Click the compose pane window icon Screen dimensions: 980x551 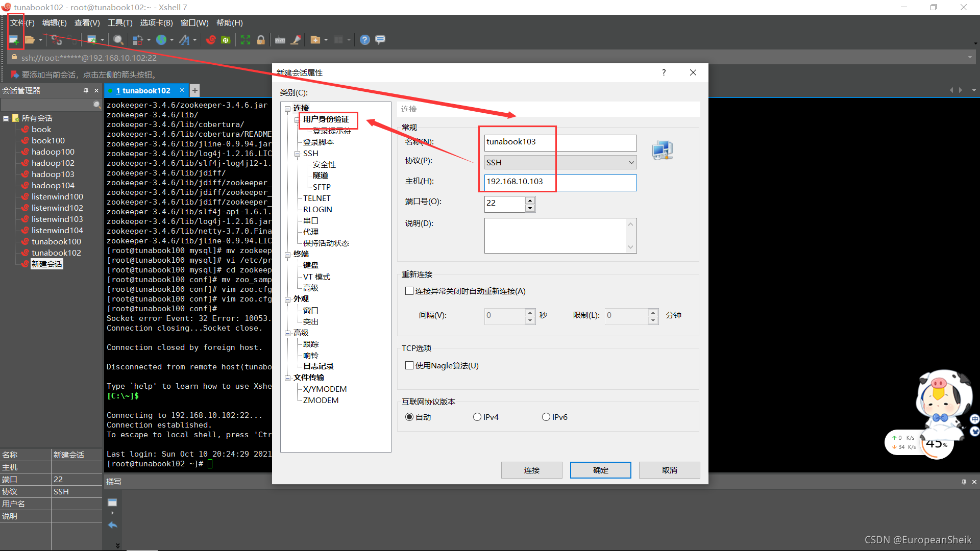point(113,503)
